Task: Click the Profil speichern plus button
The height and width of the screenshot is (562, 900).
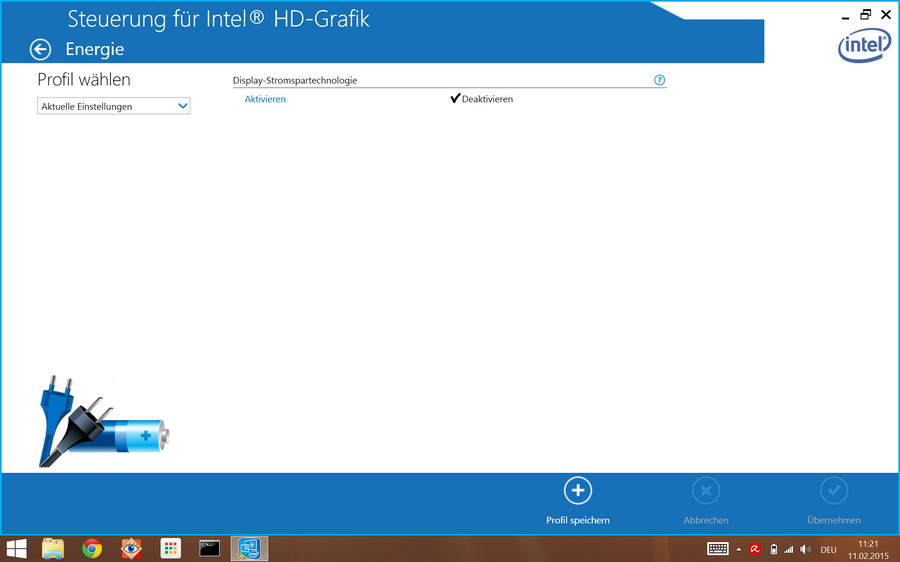Action: [x=578, y=491]
